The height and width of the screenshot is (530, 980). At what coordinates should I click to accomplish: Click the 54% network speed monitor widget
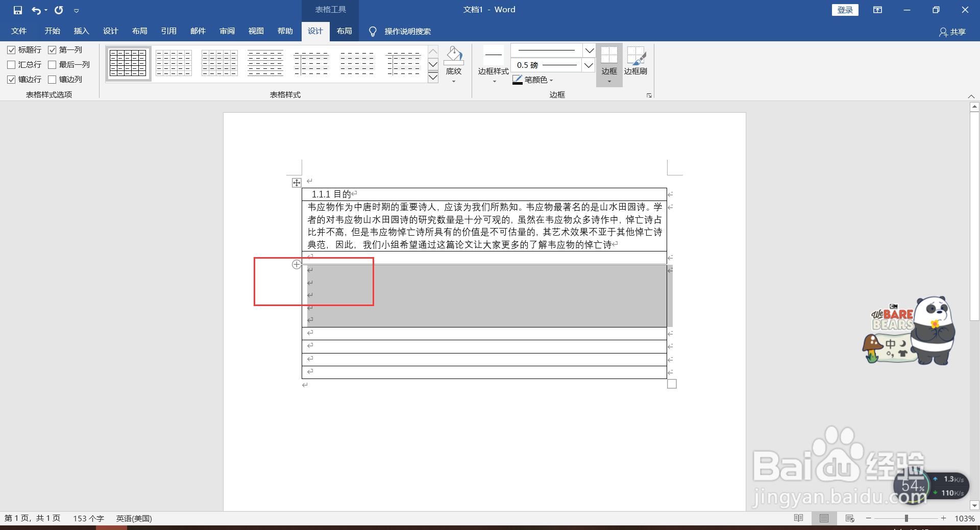coord(930,487)
